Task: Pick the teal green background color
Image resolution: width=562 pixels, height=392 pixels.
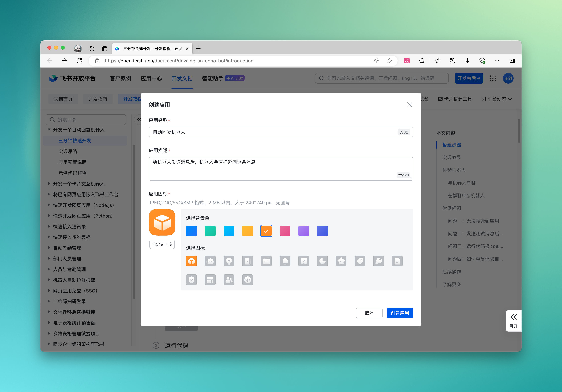Action: (210, 231)
